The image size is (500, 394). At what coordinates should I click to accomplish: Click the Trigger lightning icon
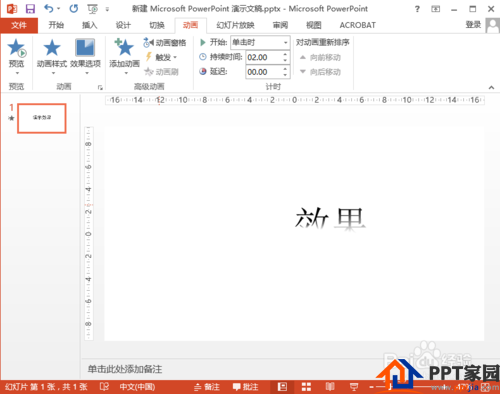[149, 57]
